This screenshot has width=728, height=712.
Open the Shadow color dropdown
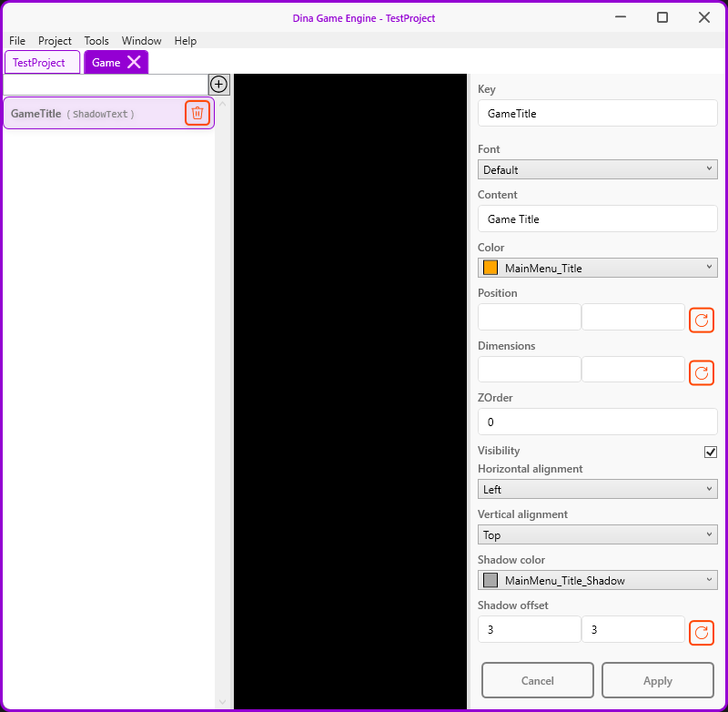click(598, 580)
